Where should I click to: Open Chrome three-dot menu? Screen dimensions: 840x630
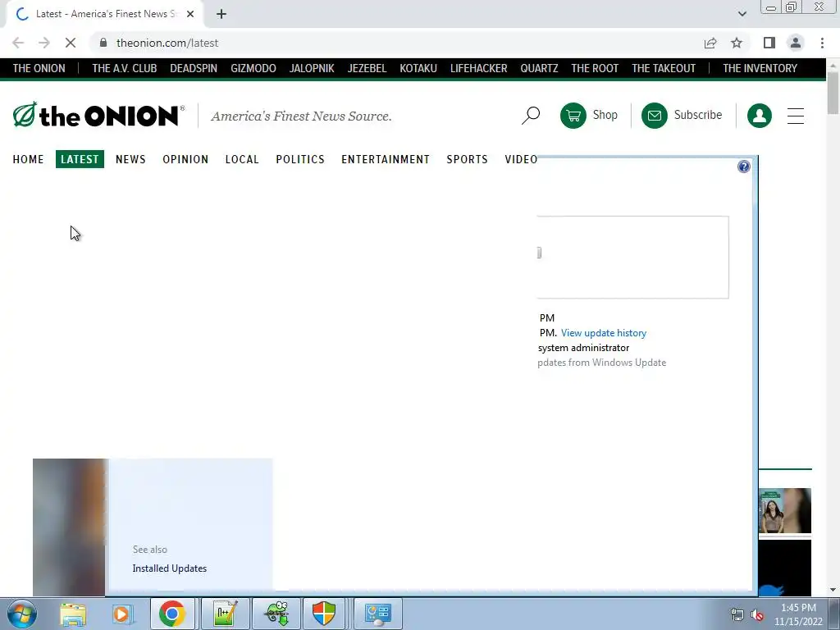822,43
